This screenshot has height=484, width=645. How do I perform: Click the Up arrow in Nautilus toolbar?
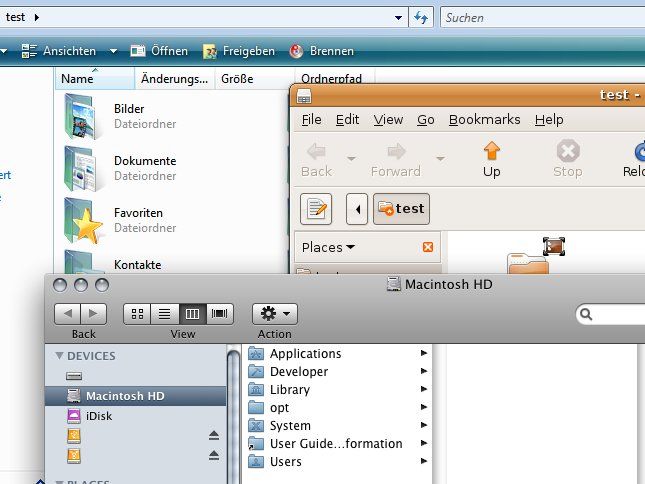point(491,158)
